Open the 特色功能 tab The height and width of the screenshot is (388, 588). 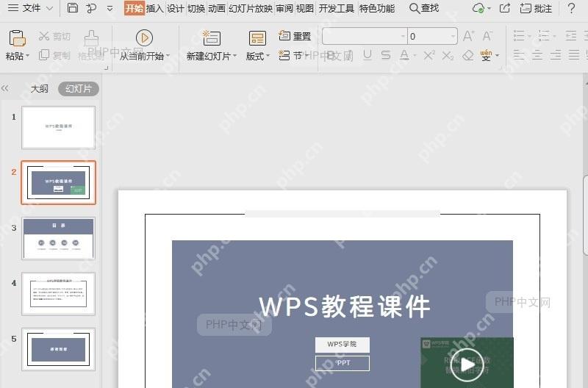point(377,8)
